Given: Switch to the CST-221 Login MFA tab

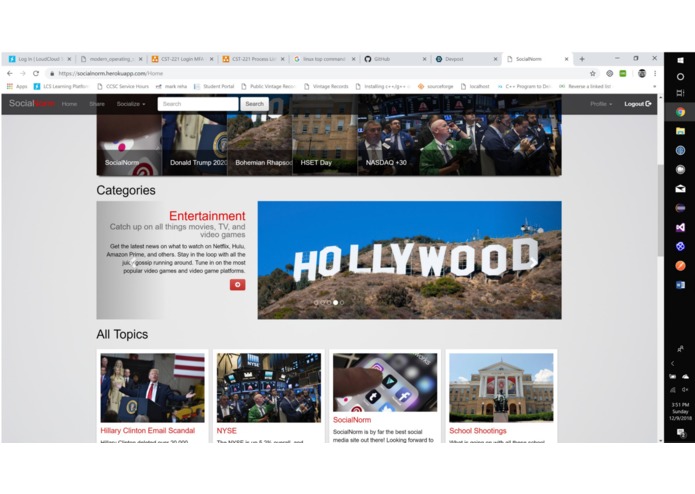Looking at the screenshot, I should pos(183,59).
